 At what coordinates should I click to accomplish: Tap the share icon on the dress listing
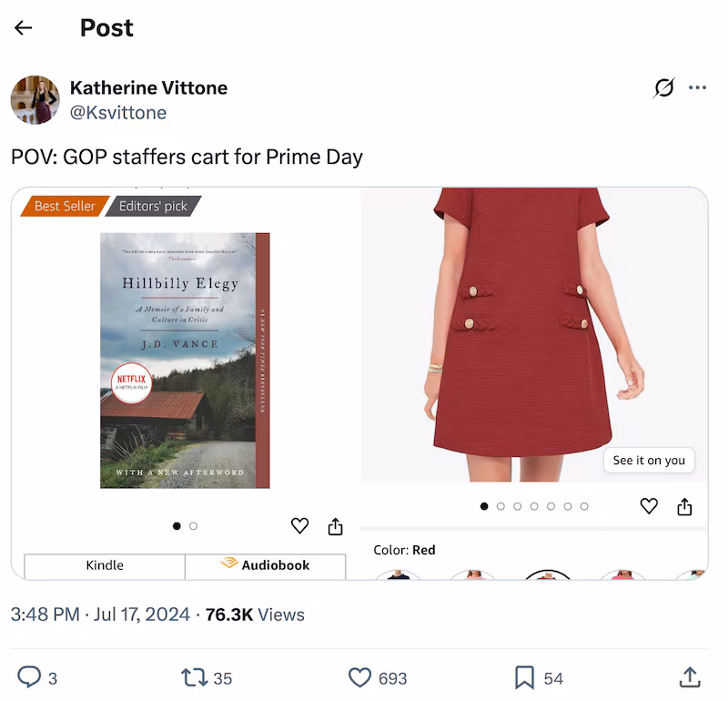[684, 506]
